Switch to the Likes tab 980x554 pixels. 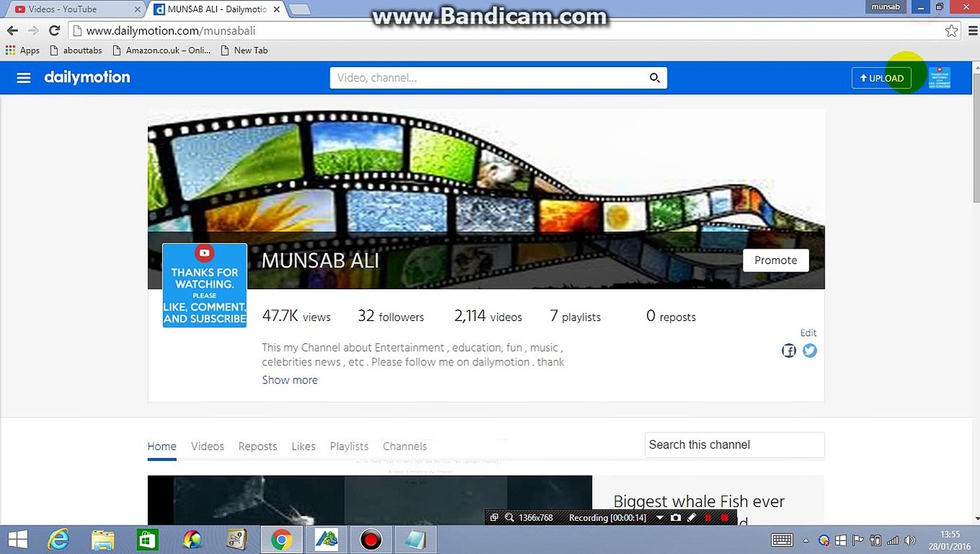tap(303, 446)
